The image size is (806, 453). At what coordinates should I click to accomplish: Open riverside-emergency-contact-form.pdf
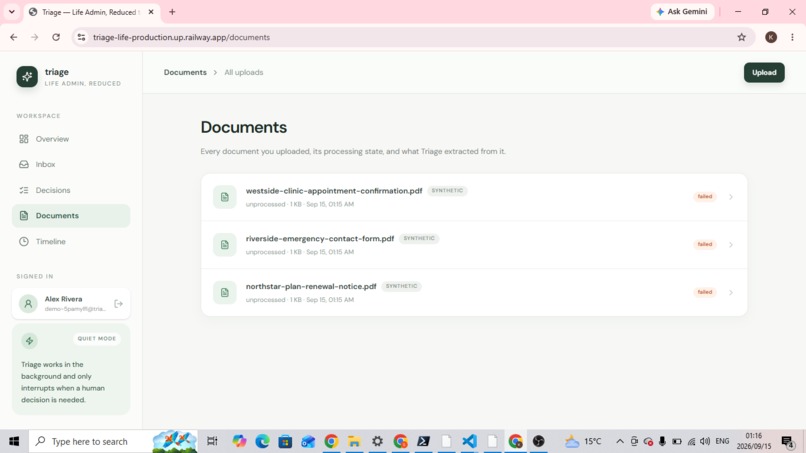coord(320,239)
